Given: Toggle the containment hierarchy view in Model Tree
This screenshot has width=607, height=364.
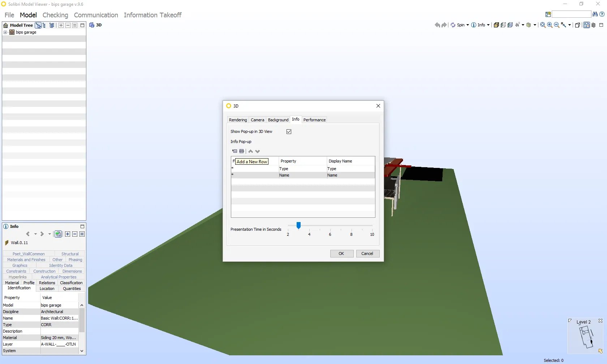Looking at the screenshot, I should pos(38,25).
